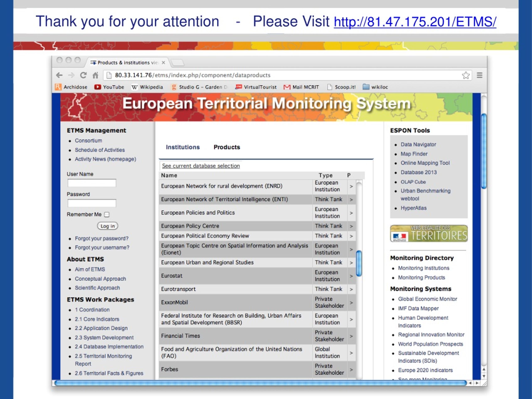Expand European Policies and Politics arrow

(x=351, y=213)
